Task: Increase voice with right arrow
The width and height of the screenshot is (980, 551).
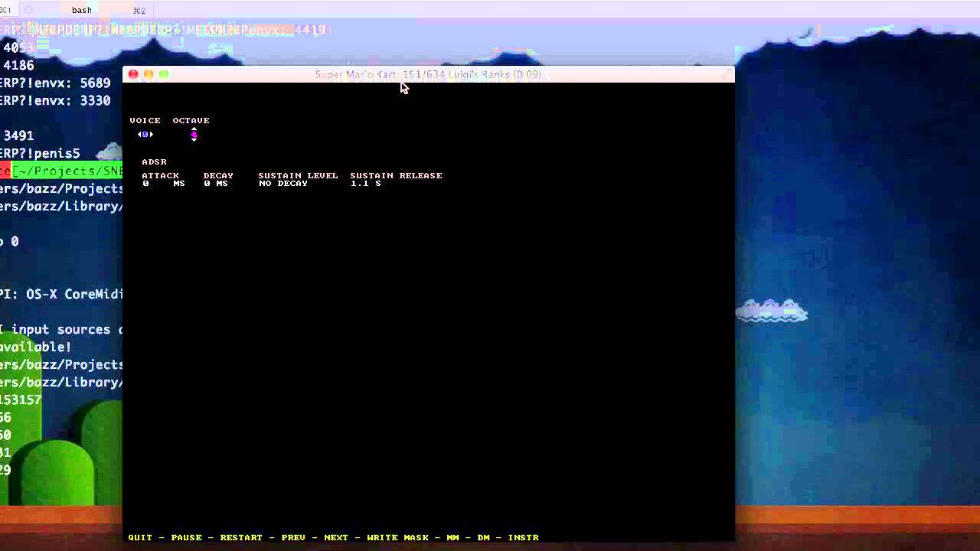Action: (152, 135)
